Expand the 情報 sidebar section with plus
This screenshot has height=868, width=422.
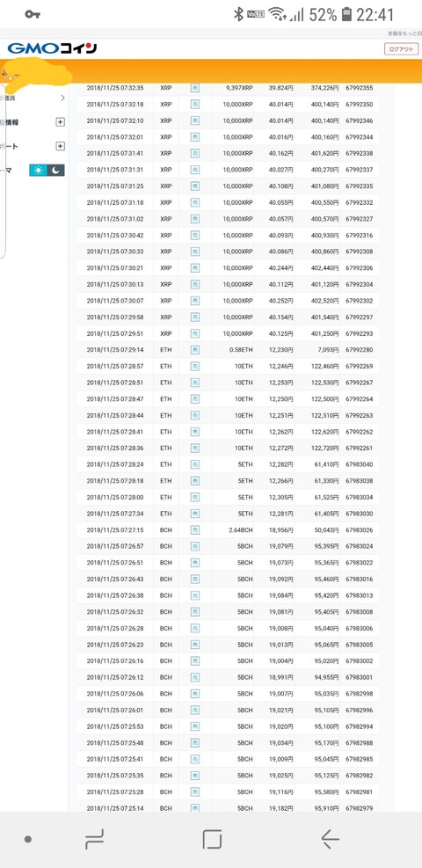61,122
